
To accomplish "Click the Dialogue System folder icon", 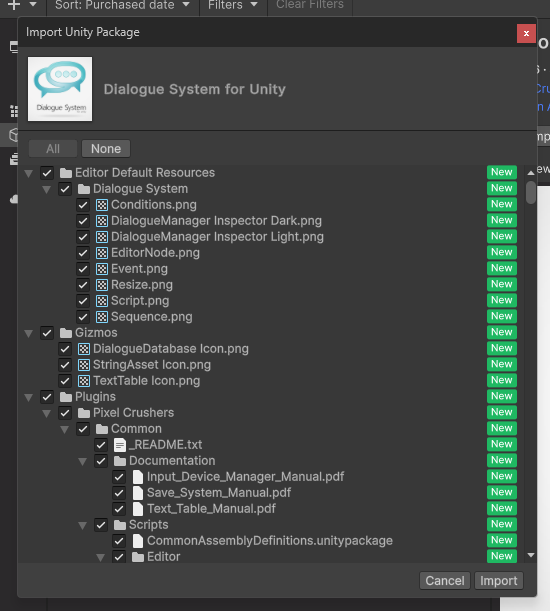I will point(84,189).
